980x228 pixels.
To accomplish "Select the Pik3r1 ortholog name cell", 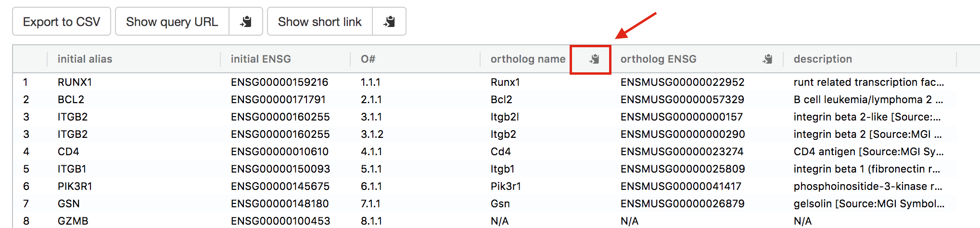I will (506, 187).
